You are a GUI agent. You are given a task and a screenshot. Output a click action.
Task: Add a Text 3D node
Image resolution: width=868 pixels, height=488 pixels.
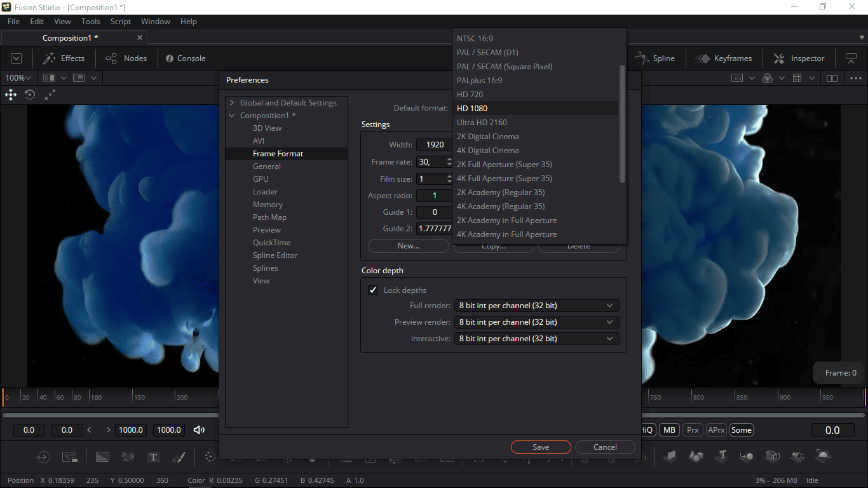pyautogui.click(x=722, y=456)
